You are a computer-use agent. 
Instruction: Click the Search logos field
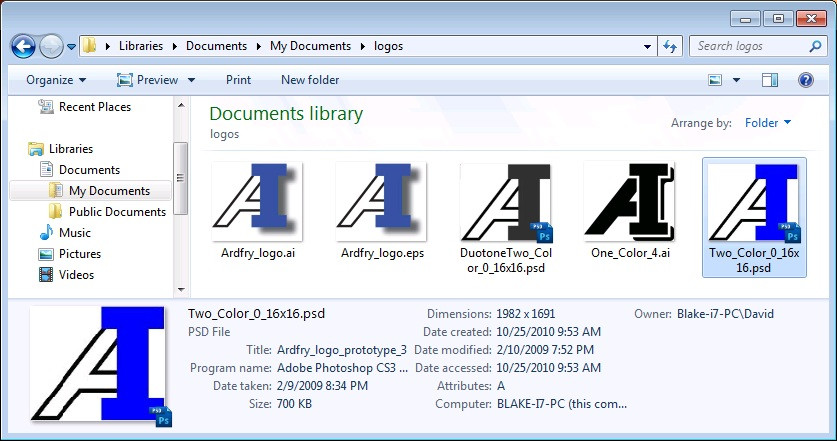[757, 46]
